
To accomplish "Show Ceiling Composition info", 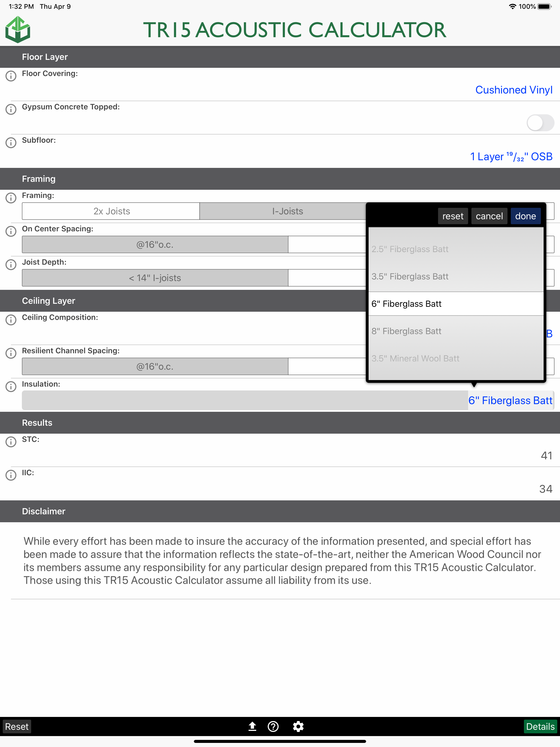I will 11,320.
